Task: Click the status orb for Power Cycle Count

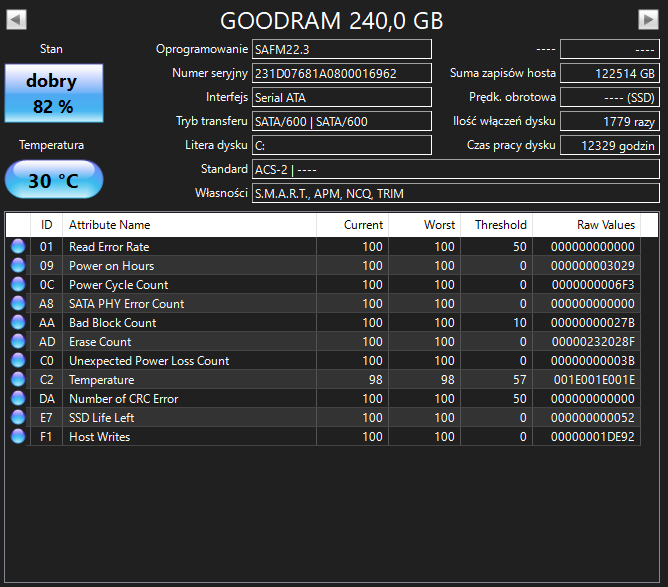Action: [18, 284]
